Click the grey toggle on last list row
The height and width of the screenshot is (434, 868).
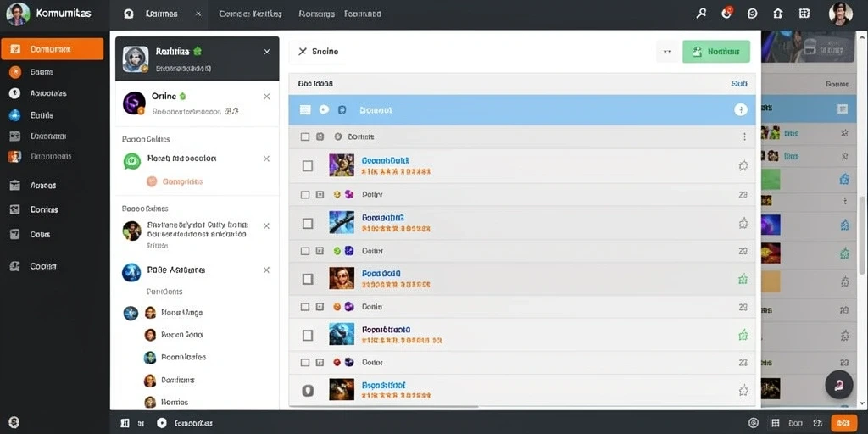click(308, 391)
